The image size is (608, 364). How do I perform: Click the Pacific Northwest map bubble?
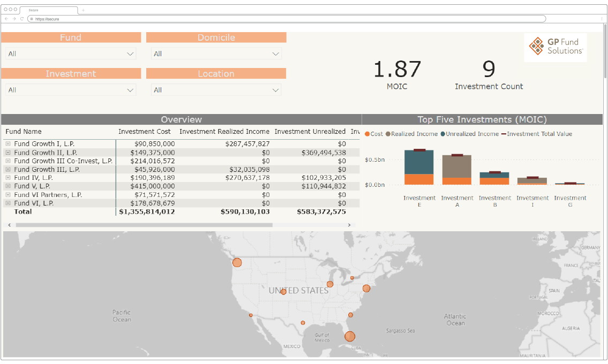click(237, 263)
